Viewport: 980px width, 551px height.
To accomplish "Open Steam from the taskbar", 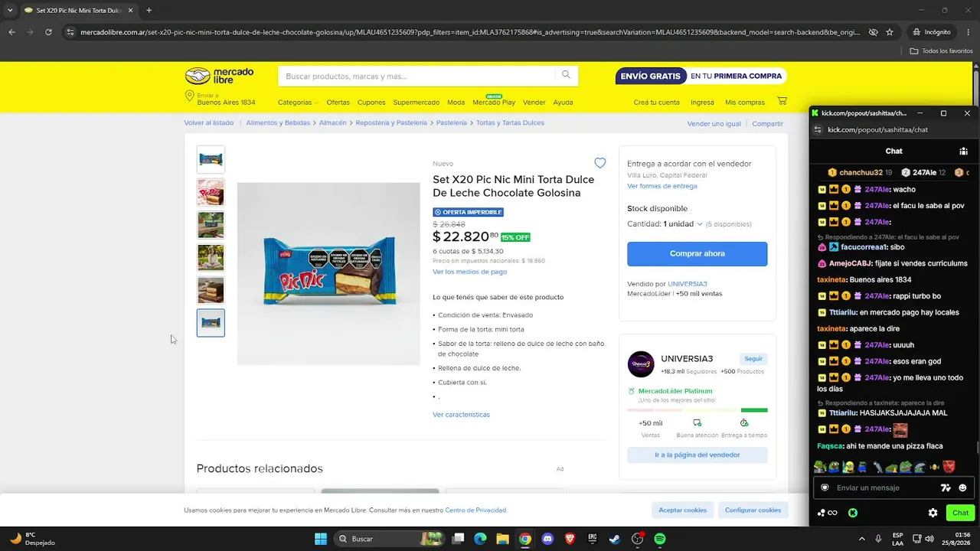I will pos(615,539).
